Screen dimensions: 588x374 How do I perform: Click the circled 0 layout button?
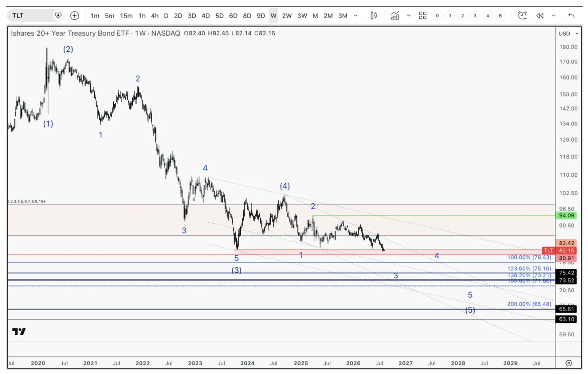click(x=437, y=16)
